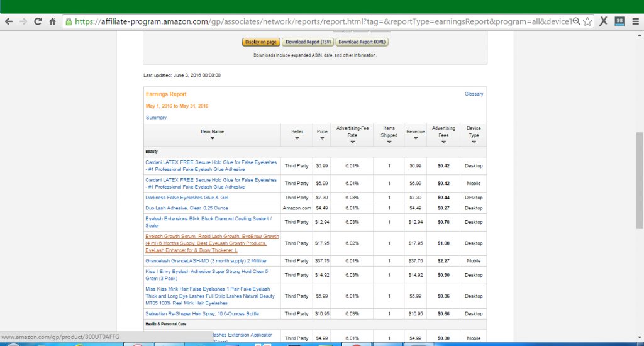
Task: Click the $2.27 advertising fee cell
Action: point(443,261)
